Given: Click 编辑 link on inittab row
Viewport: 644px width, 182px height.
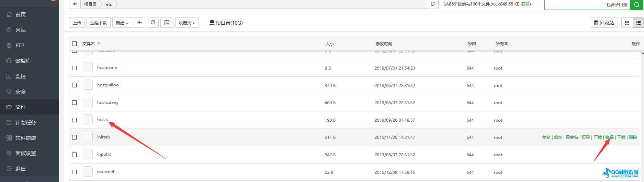Looking at the screenshot, I should (x=609, y=137).
